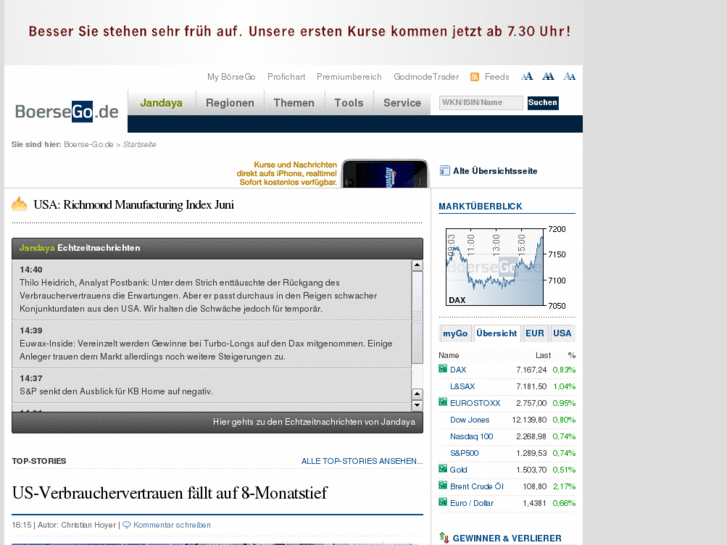Click the news list scrollbar thumb
This screenshot has width=727, height=545.
point(417,317)
